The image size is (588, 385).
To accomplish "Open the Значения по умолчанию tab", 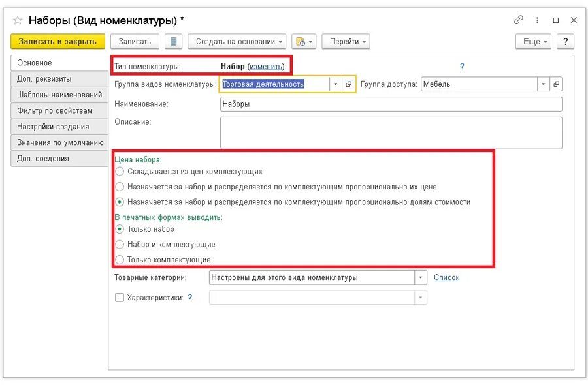I will tap(59, 143).
